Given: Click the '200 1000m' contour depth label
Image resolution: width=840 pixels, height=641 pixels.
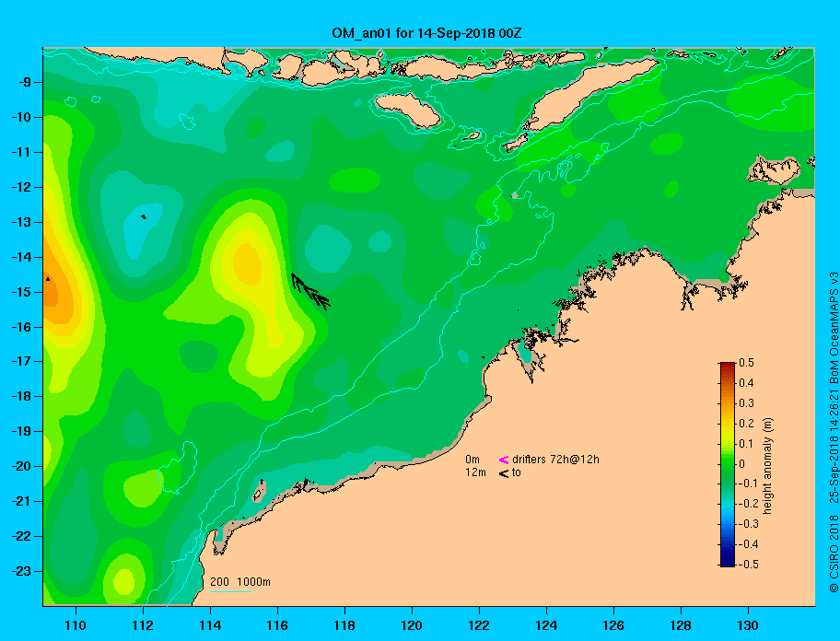Looking at the screenshot, I should (240, 581).
